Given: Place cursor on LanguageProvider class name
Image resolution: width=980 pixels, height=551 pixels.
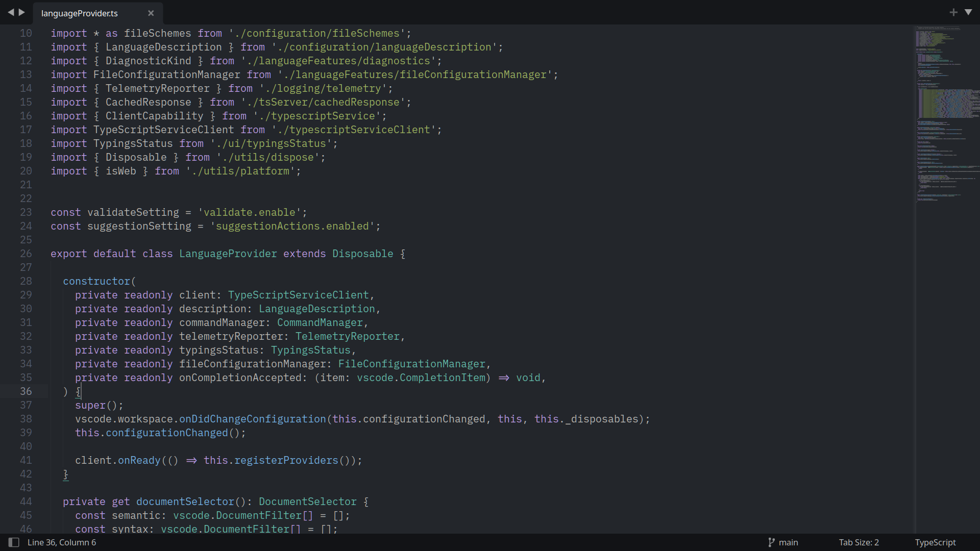Looking at the screenshot, I should click(228, 254).
